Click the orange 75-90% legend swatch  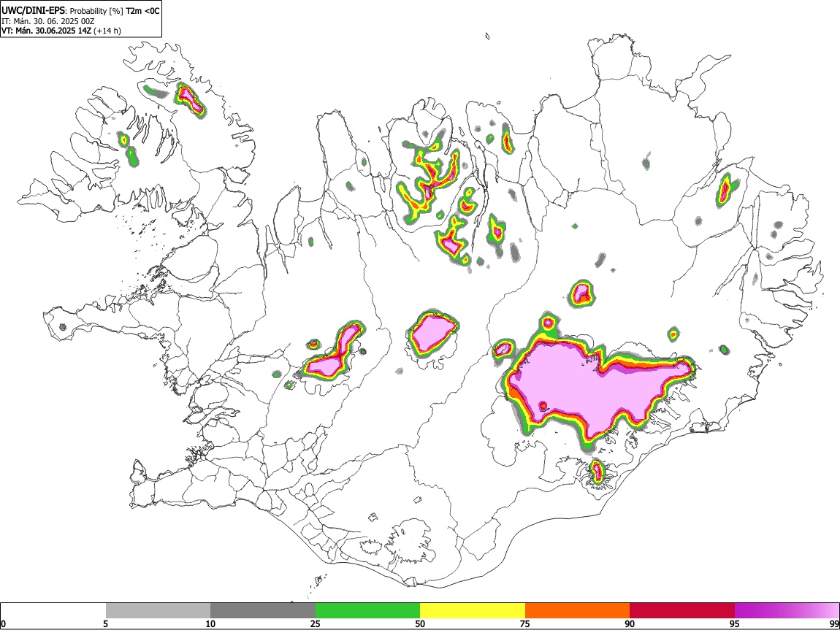click(577, 611)
